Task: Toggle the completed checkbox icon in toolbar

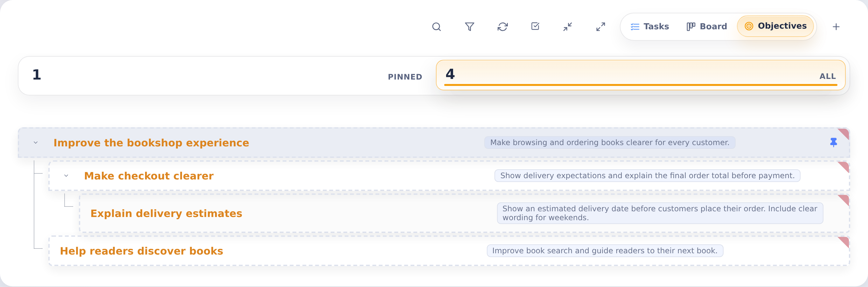Action: (x=535, y=27)
